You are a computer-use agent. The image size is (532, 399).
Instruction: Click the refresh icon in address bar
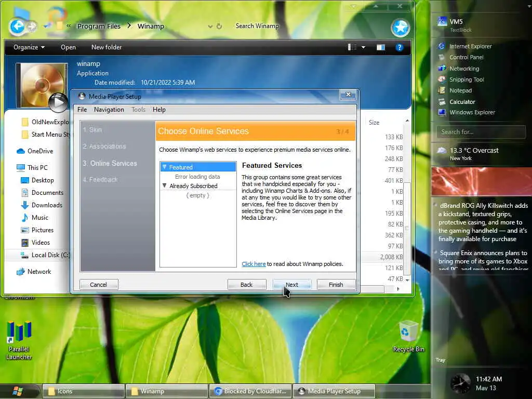point(219,26)
